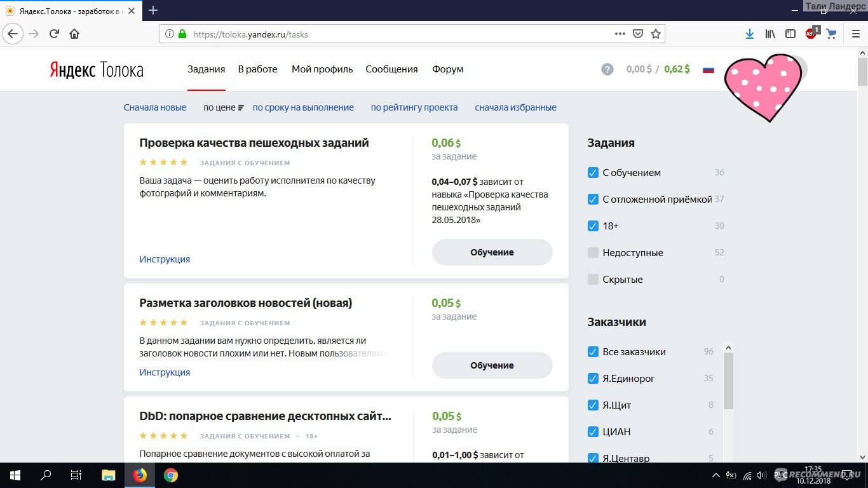Sort by 'Сначала новые'
The height and width of the screenshot is (488, 868).
155,107
